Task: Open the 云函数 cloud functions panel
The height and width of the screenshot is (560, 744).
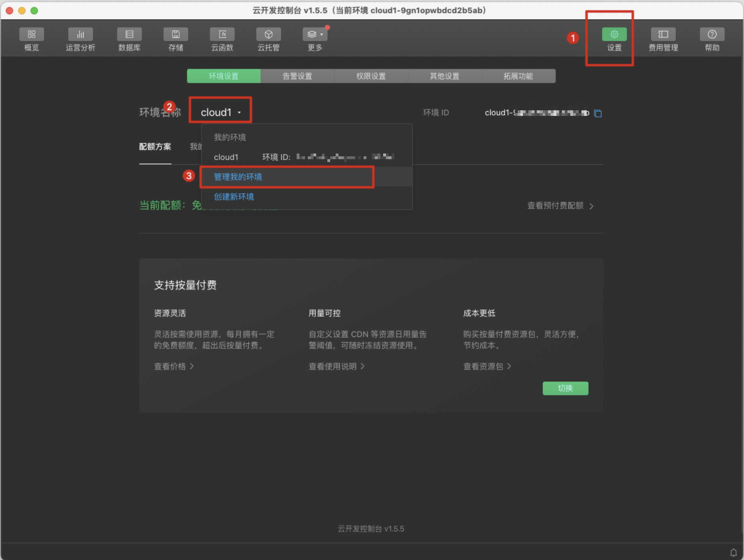Action: coord(222,39)
